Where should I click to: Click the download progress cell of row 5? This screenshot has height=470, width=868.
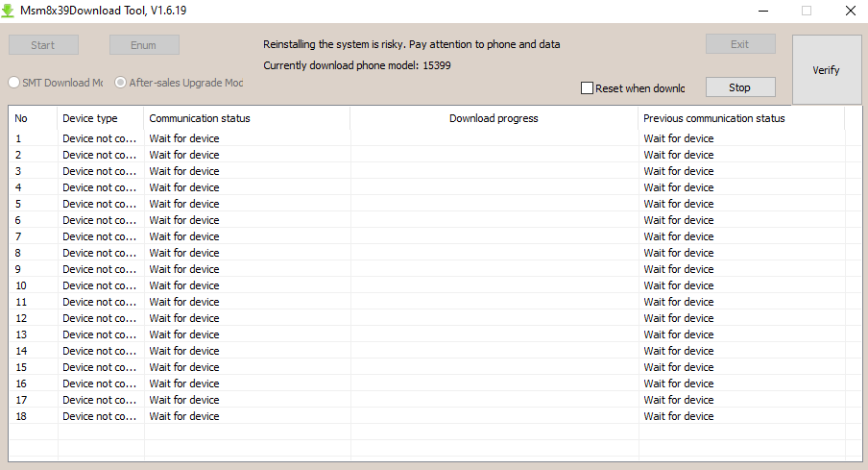[x=494, y=204]
